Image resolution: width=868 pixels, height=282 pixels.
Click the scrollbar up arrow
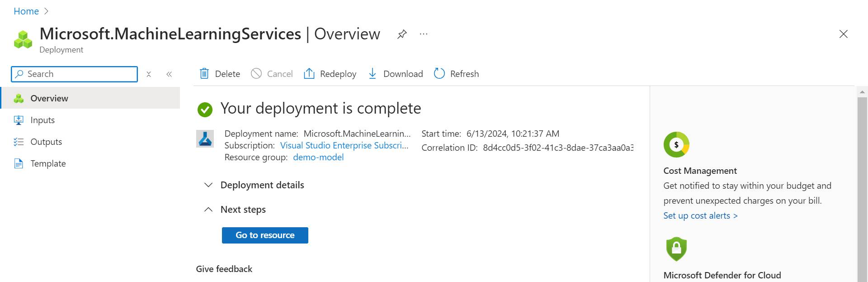[x=862, y=92]
